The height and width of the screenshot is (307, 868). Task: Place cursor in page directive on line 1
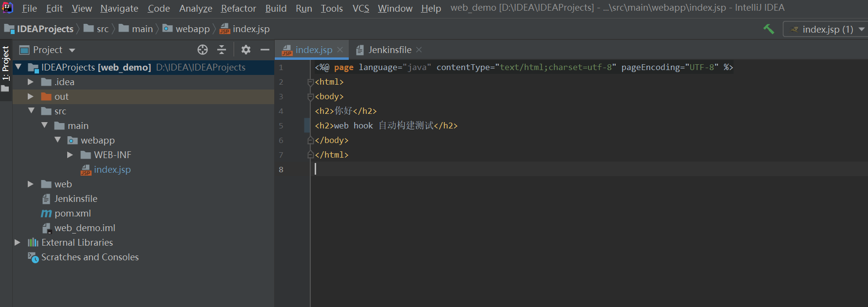pos(524,67)
